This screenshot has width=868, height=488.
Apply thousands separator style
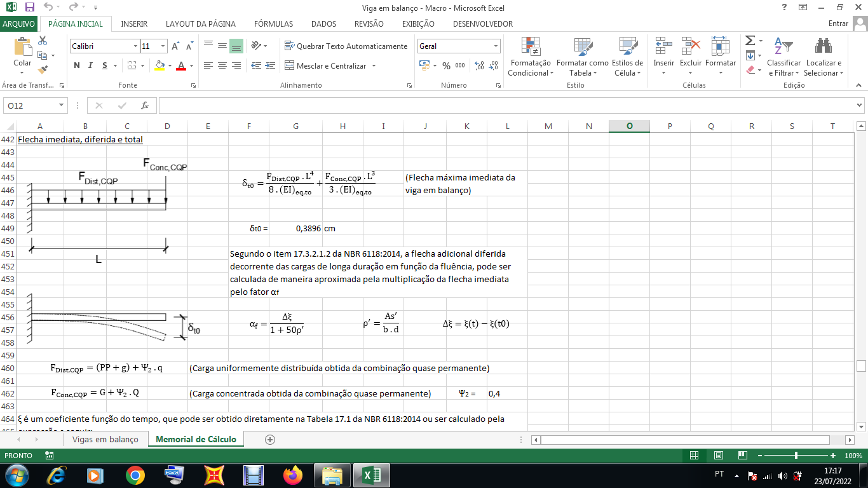click(460, 65)
